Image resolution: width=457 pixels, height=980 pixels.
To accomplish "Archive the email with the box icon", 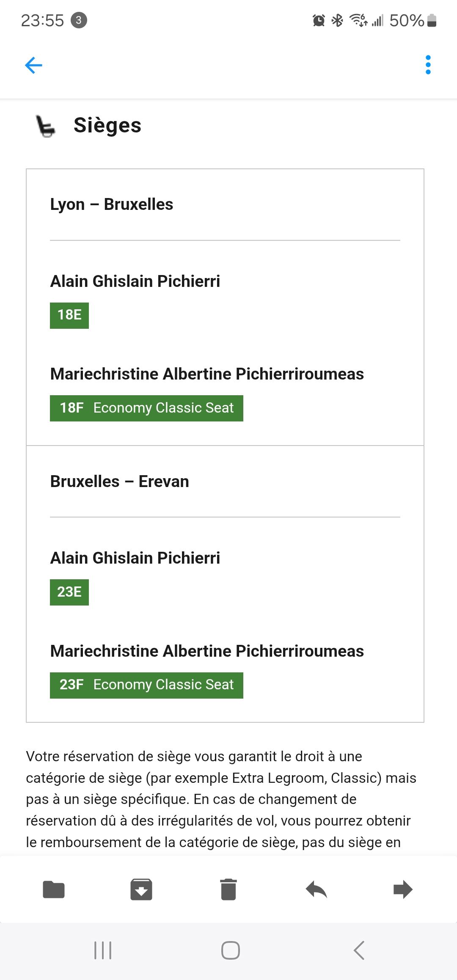I will (x=141, y=889).
